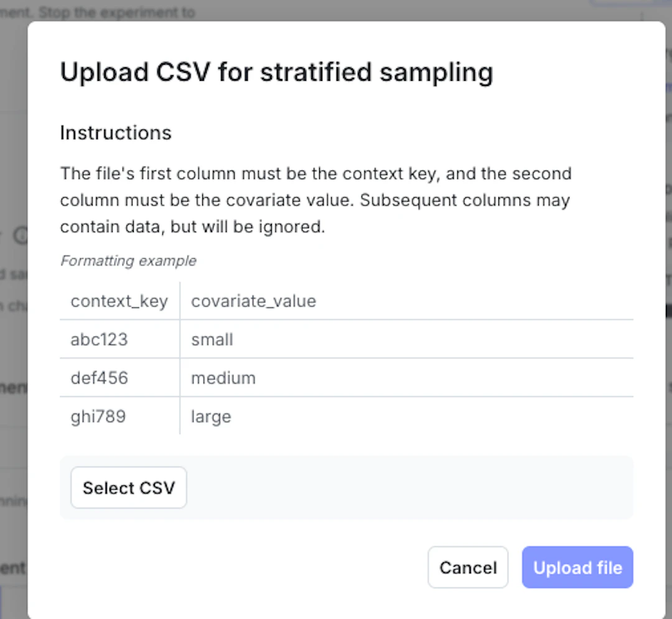Click the partially hidden info icon at left edge
Viewport: 672px width, 619px height.
pyautogui.click(x=21, y=235)
